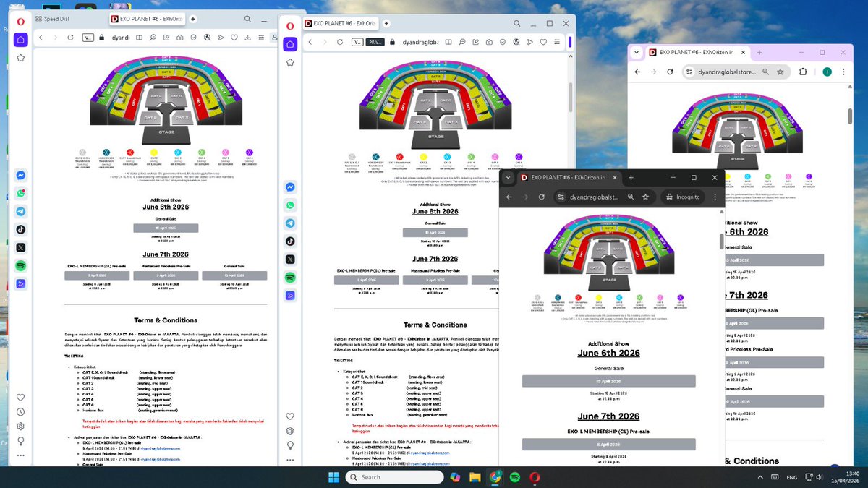Open TikTok in left Opera window sidebar
The width and height of the screenshot is (868, 488).
[x=21, y=229]
